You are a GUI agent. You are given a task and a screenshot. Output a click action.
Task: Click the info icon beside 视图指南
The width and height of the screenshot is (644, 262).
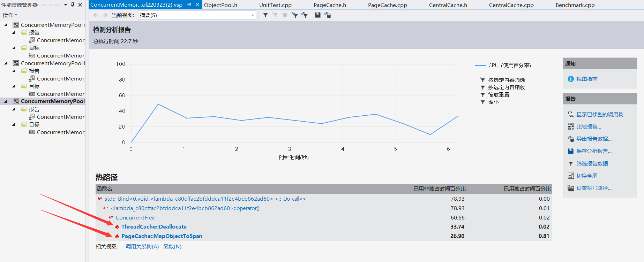tap(571, 79)
